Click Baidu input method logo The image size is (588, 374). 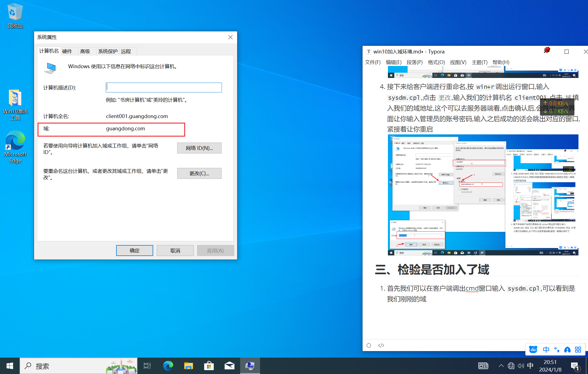(533, 349)
